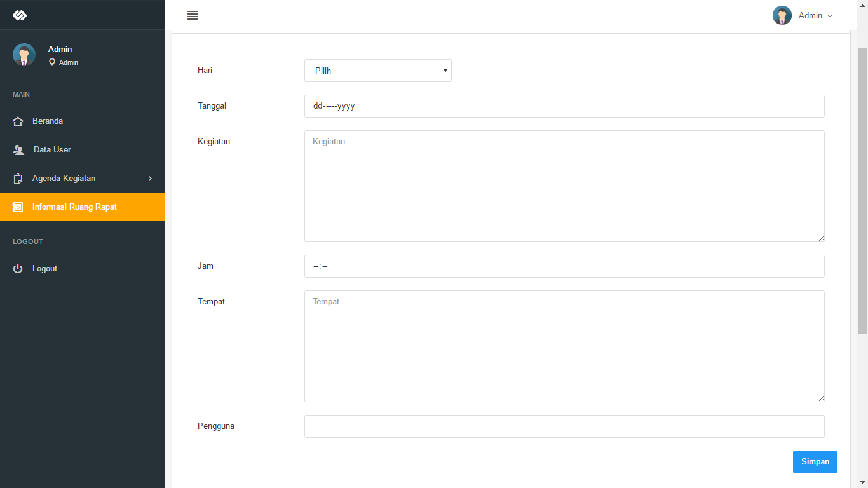The height and width of the screenshot is (488, 868).
Task: Click the scrollbar down arrow
Action: 862,482
